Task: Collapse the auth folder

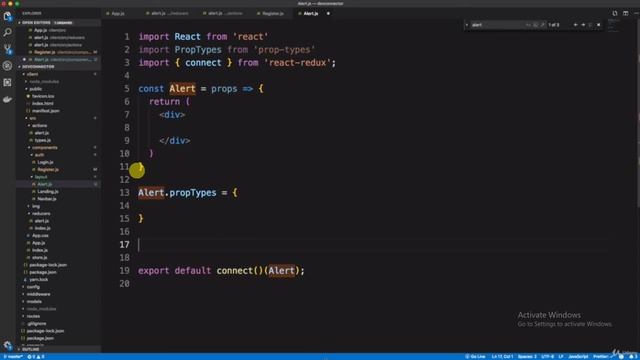Action: [39, 155]
